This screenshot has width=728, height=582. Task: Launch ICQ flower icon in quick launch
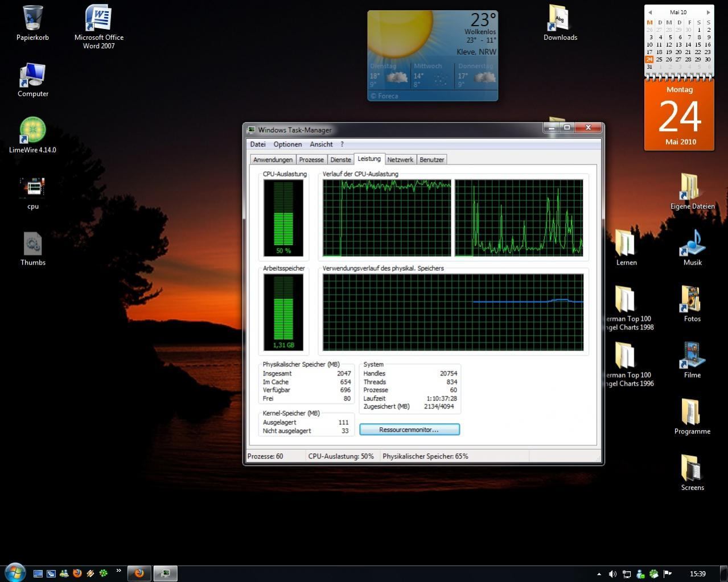pyautogui.click(x=103, y=573)
